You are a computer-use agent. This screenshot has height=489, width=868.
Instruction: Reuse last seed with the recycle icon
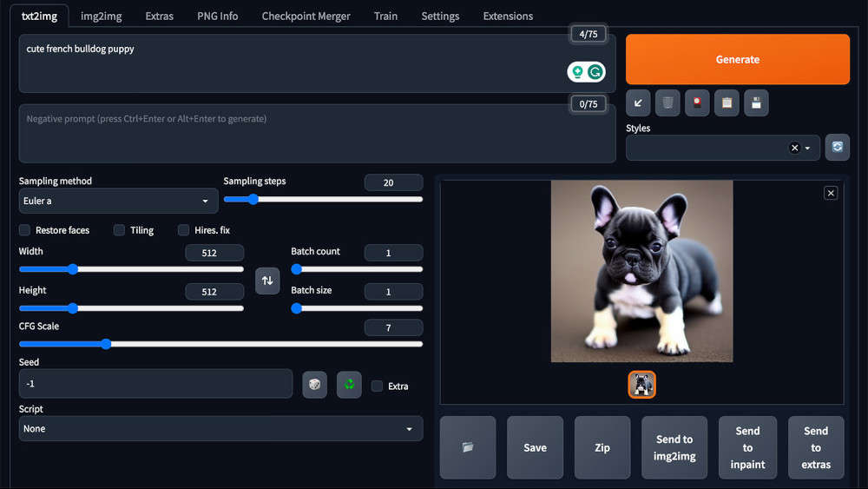coord(349,385)
